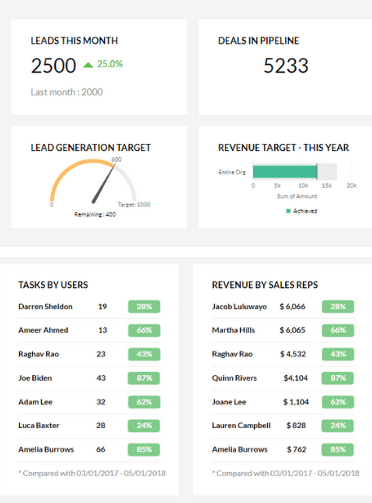Select Raghav Rao in Tasks By Users
The image size is (372, 503).
click(39, 354)
